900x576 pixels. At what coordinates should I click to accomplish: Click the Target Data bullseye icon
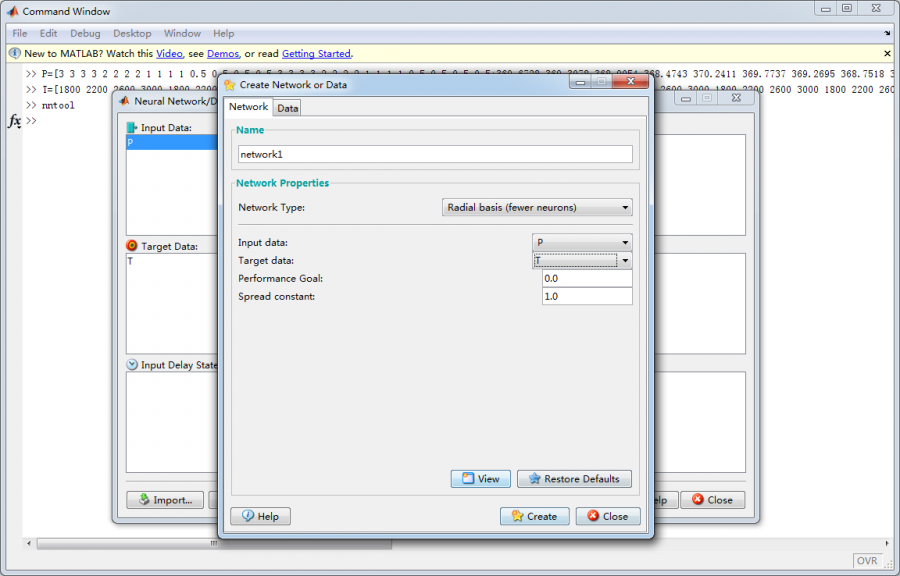click(132, 246)
